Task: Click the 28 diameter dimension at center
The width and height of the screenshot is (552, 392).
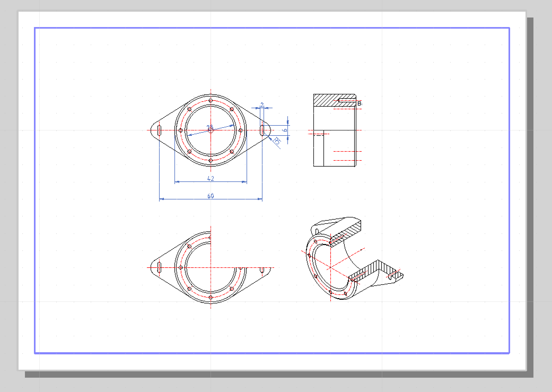Action: click(209, 127)
